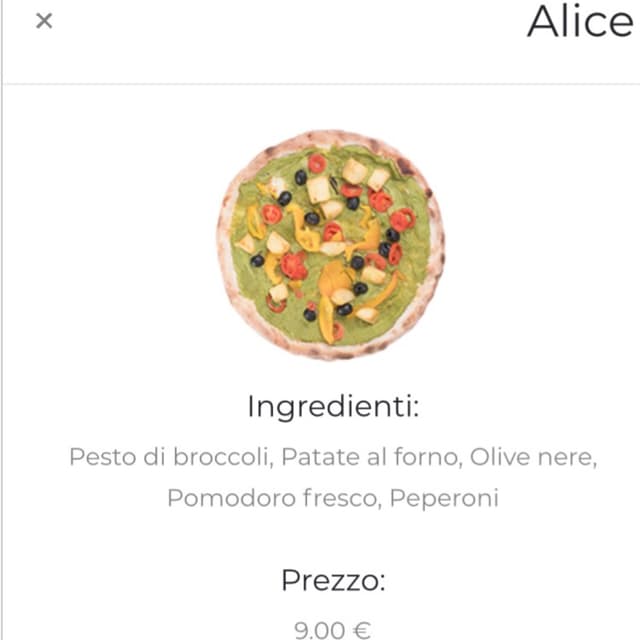
Task: Open the Alice pizza photo
Action: (x=331, y=245)
